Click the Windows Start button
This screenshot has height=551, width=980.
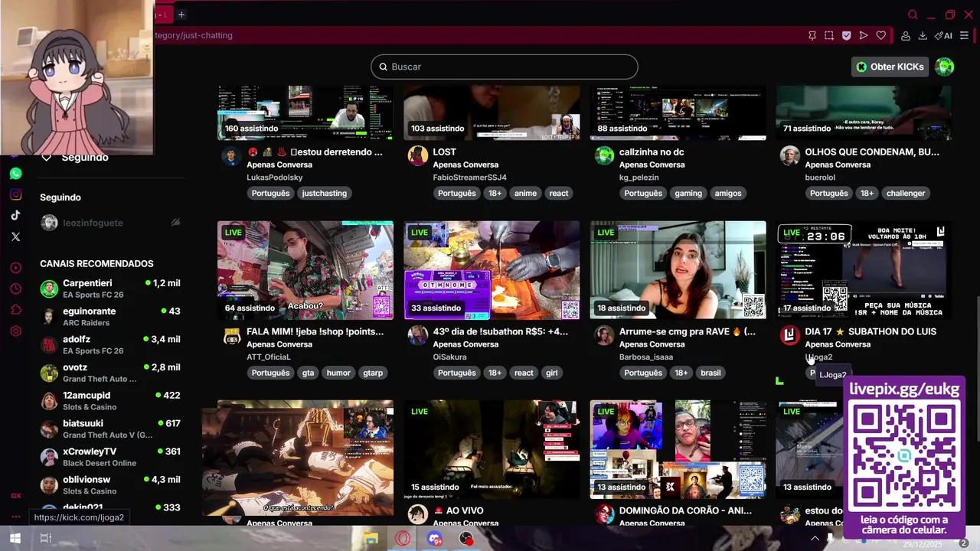click(15, 539)
